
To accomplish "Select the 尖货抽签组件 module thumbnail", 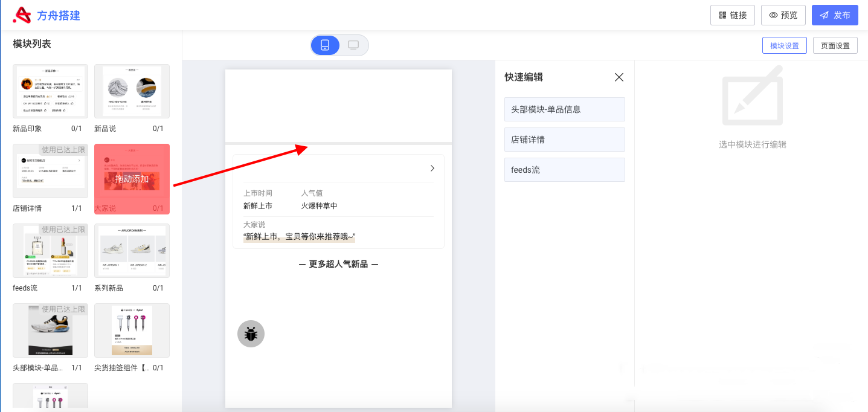I will click(x=132, y=330).
